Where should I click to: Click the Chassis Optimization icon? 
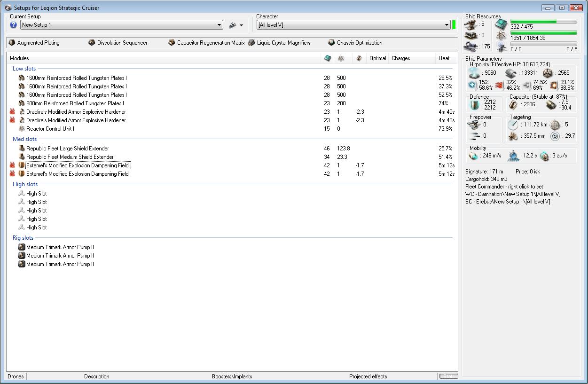coord(331,43)
